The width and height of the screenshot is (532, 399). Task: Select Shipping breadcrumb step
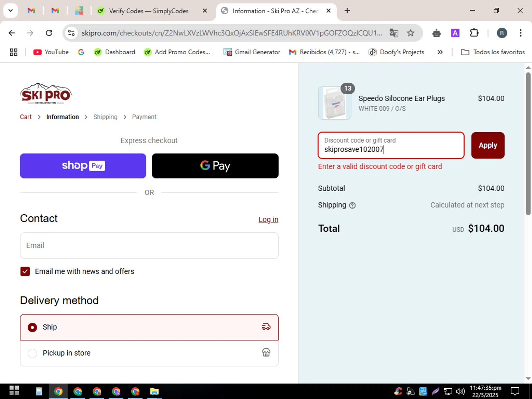click(x=105, y=117)
